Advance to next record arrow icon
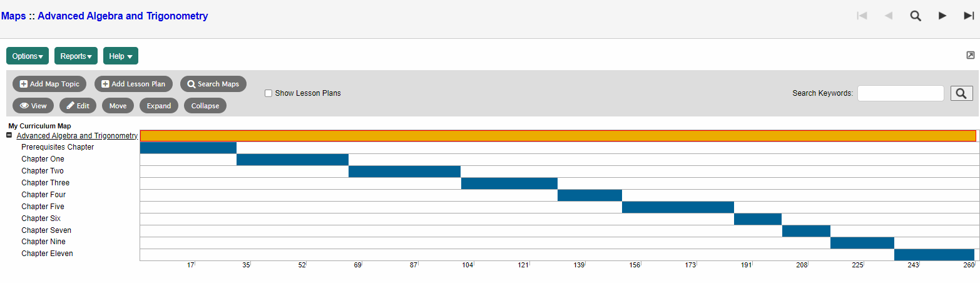Screen dimensions: 980x283 pyautogui.click(x=942, y=16)
